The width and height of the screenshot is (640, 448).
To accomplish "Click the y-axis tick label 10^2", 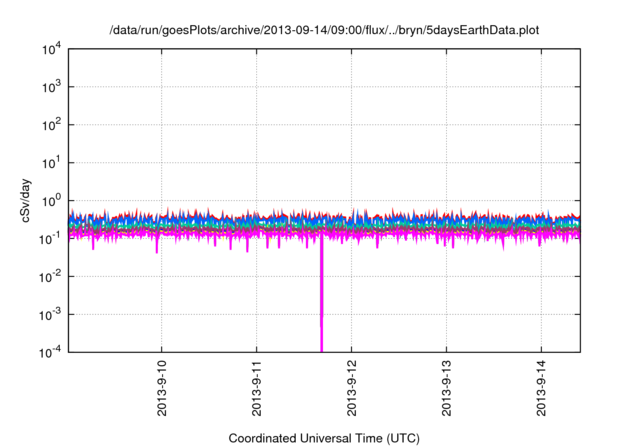I will coord(51,125).
